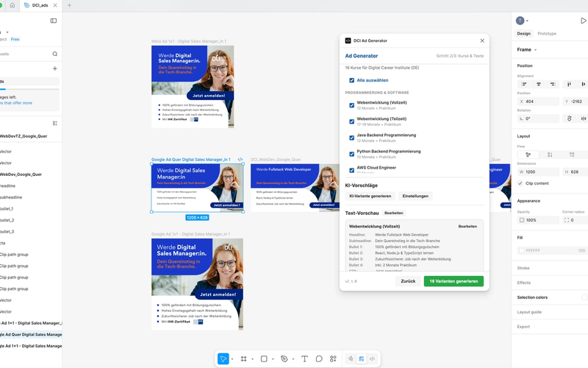Click the '16 Varianten generieren' button
Image resolution: width=588 pixels, height=368 pixels.
click(453, 281)
